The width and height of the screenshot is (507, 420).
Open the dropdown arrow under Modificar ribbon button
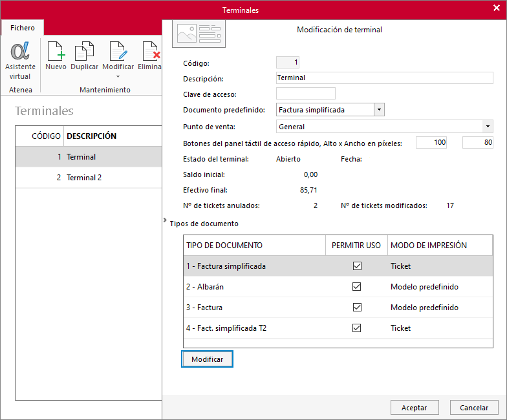(x=118, y=76)
